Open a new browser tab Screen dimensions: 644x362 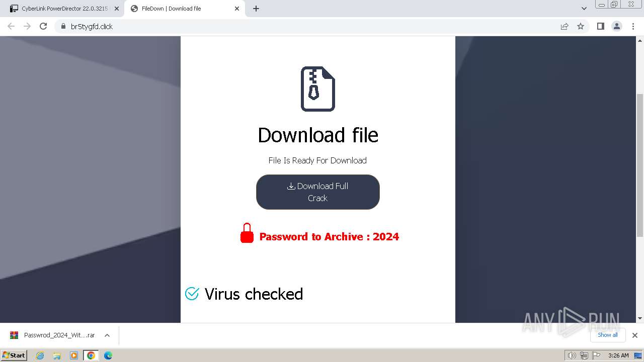(256, 9)
